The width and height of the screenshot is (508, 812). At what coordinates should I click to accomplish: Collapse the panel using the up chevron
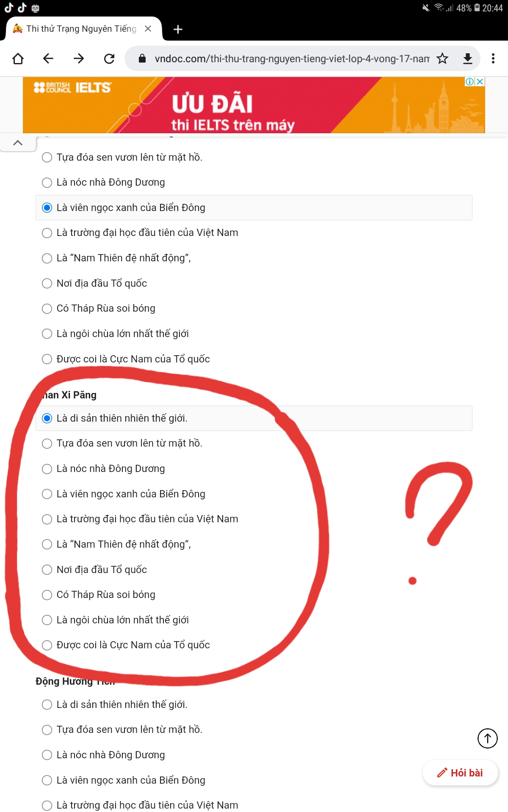[x=18, y=143]
